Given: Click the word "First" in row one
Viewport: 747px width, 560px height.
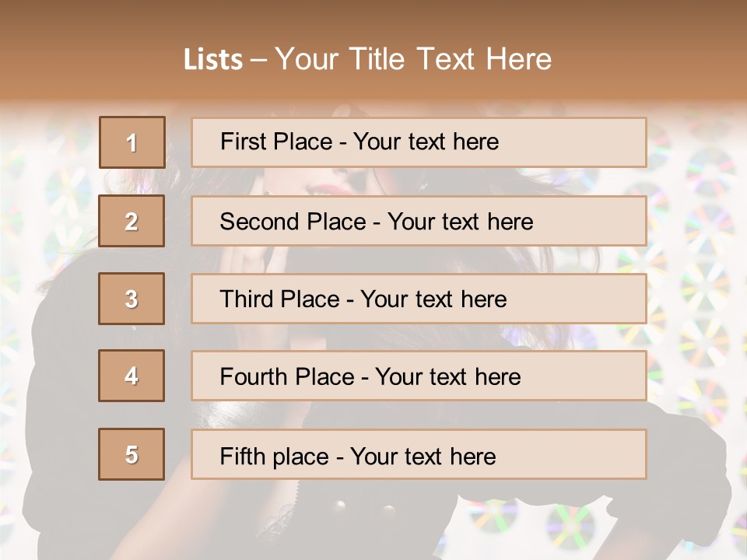Looking at the screenshot, I should tap(242, 142).
